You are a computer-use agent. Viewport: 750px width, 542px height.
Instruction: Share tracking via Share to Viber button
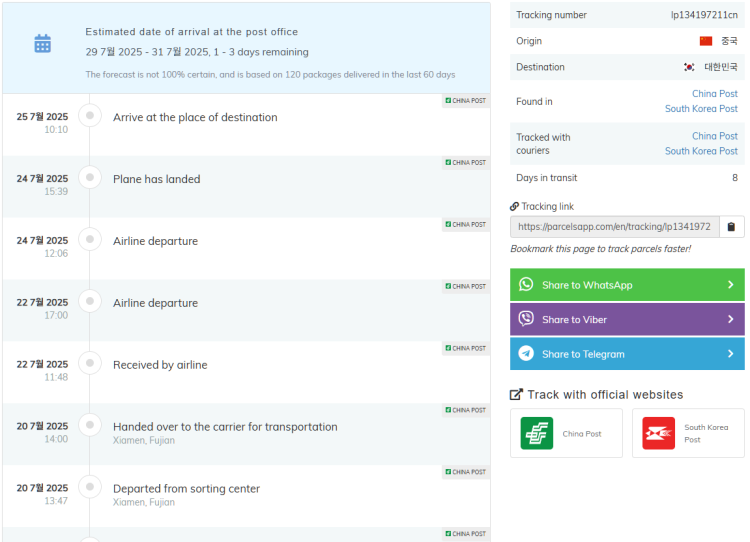(627, 319)
